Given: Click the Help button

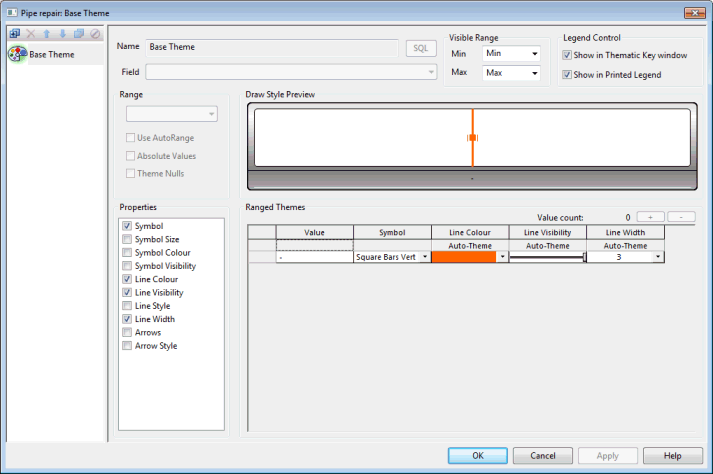Looking at the screenshot, I should (673, 455).
